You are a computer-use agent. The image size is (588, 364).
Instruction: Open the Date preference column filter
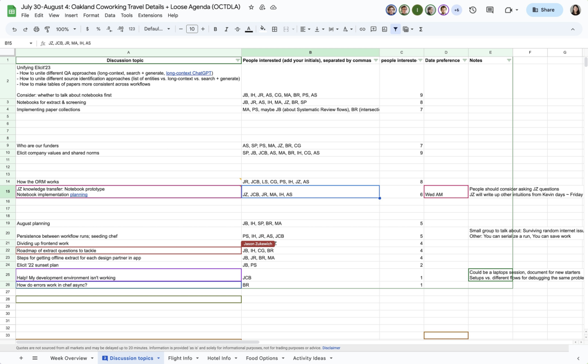[x=464, y=60]
